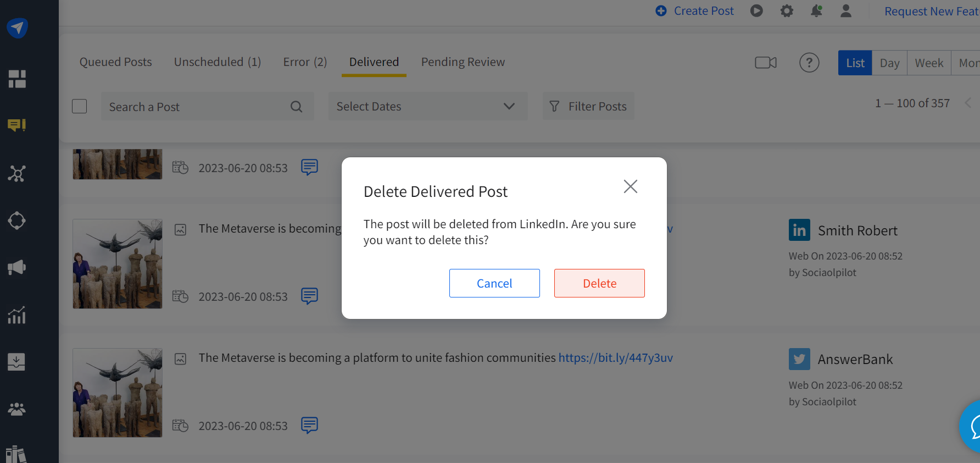Open the settings gear icon
980x463 pixels.
click(x=787, y=11)
